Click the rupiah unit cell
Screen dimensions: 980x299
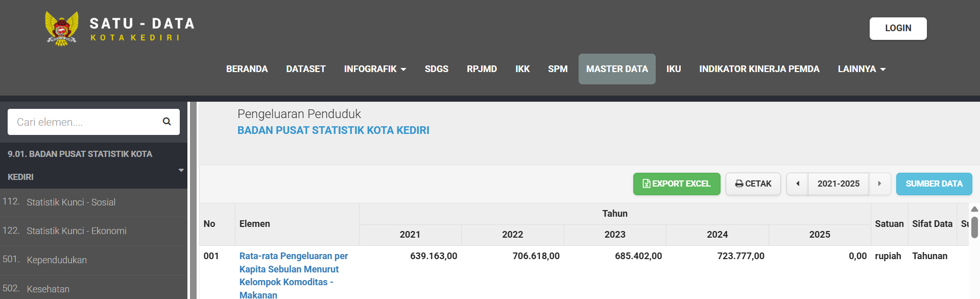[x=888, y=256]
